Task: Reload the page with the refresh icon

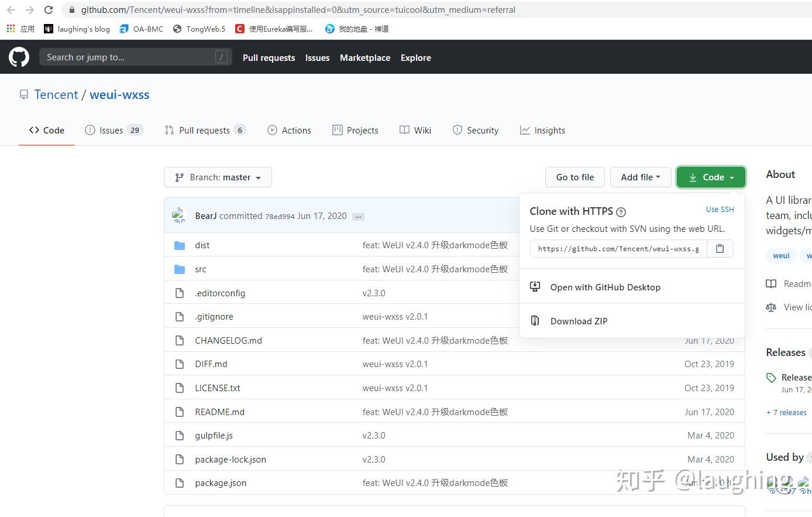Action: pyautogui.click(x=49, y=10)
